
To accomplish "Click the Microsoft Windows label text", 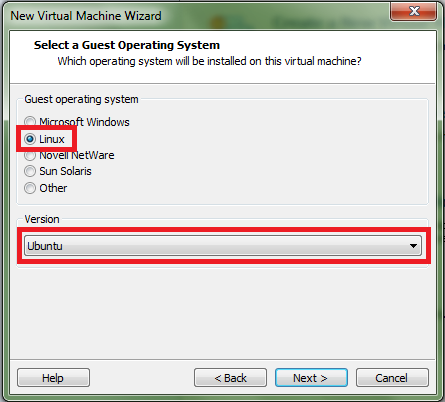I will pyautogui.click(x=84, y=122).
